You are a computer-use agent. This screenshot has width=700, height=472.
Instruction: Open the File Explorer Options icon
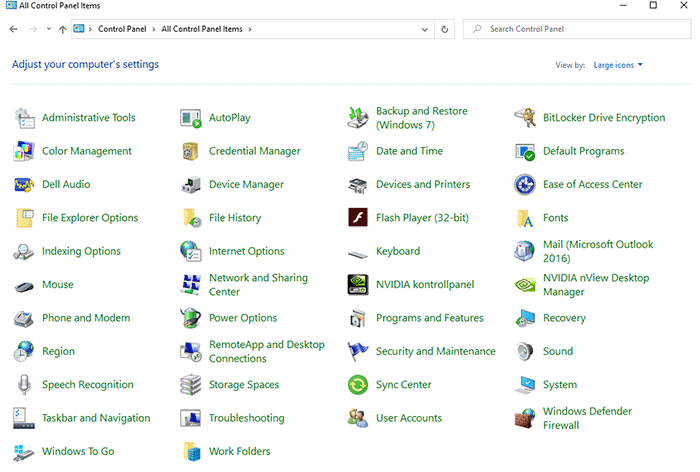point(24,218)
